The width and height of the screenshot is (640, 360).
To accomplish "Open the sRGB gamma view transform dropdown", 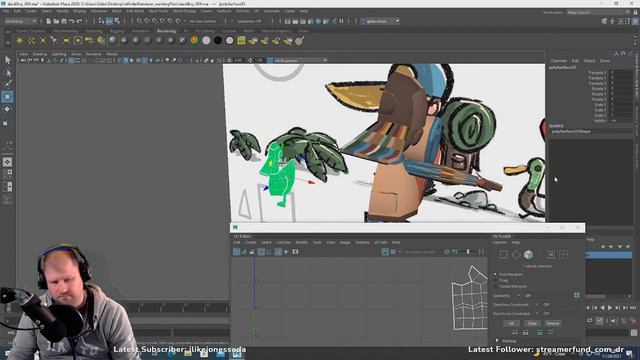I will click(x=301, y=60).
